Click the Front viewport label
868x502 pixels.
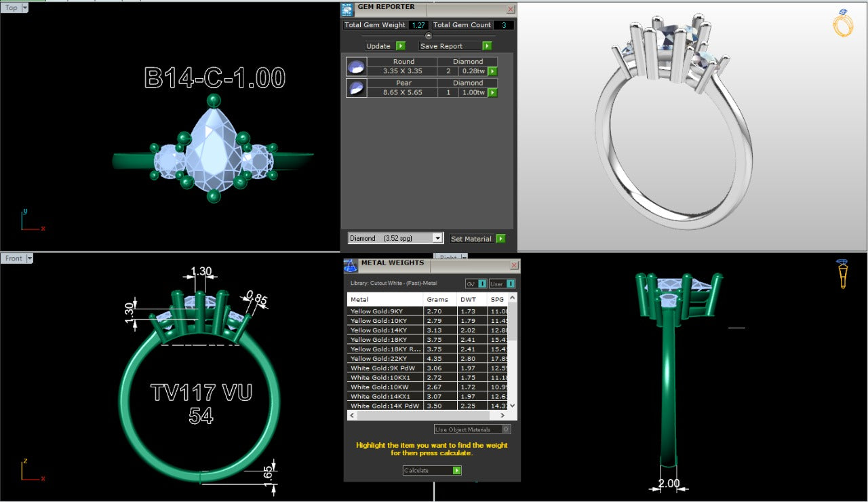[x=14, y=258]
